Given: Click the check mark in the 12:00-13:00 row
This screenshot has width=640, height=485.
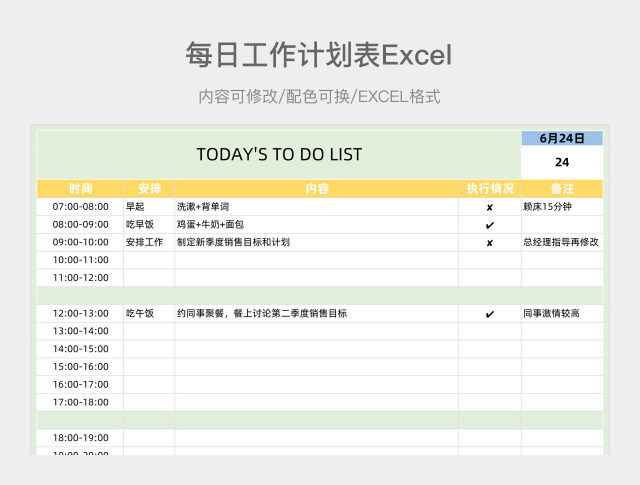Looking at the screenshot, I should (x=490, y=314).
